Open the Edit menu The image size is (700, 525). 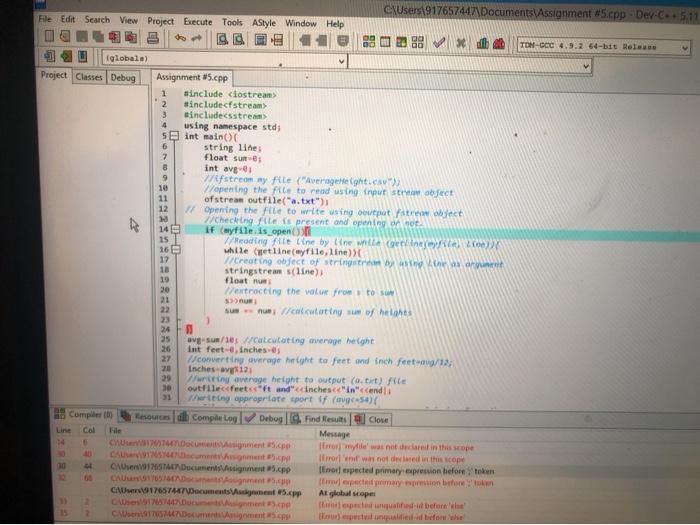[x=68, y=19]
